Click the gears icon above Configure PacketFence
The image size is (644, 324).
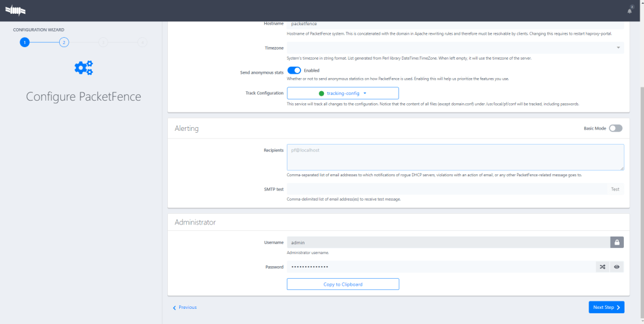click(84, 68)
